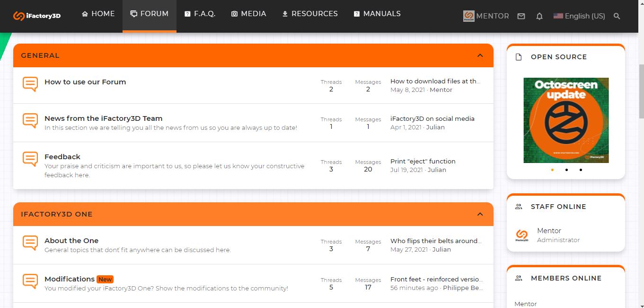This screenshot has height=308, width=644.
Task: Collapse the iFactory3D One category section
Action: point(480,214)
